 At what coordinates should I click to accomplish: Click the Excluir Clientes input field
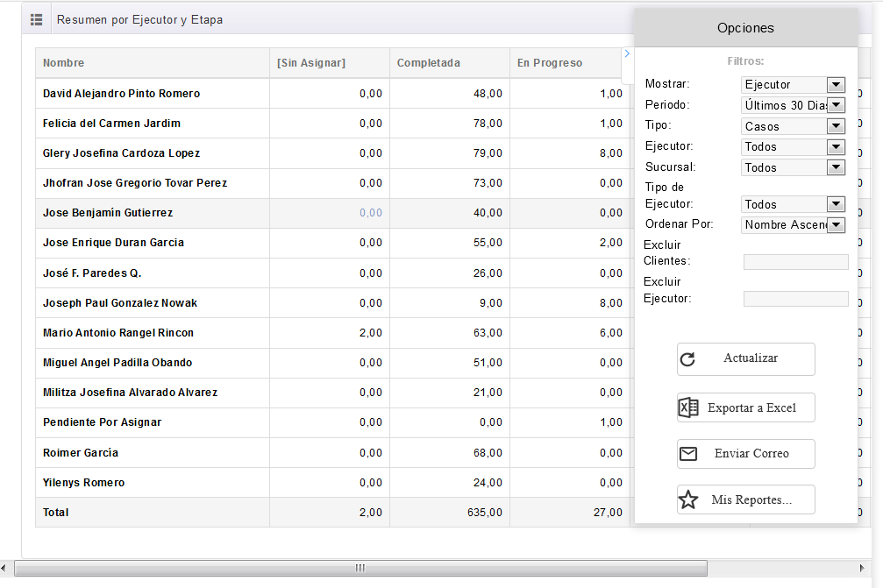click(x=795, y=262)
